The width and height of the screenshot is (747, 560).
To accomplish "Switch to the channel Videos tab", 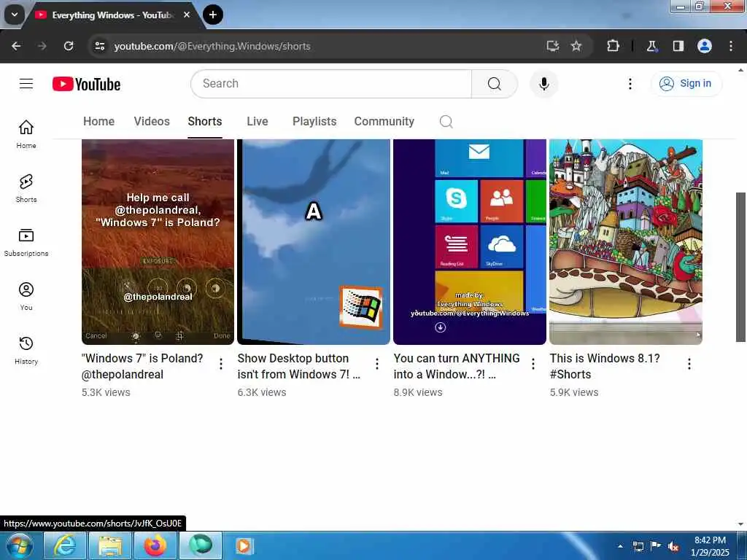I will coord(152,122).
